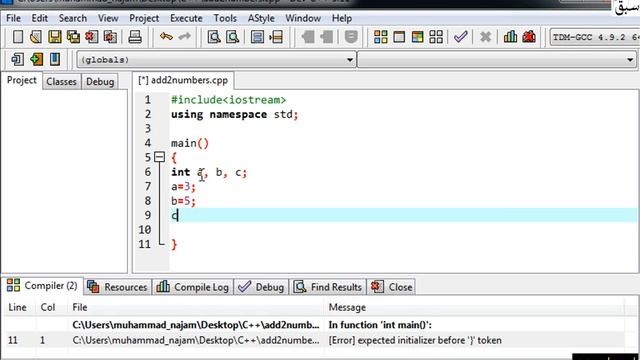Compile the program with four-color grid icon
Screen dimensions: 640x360
(x=380, y=37)
